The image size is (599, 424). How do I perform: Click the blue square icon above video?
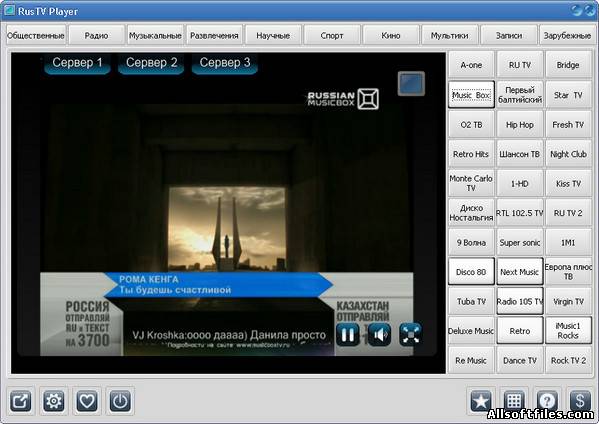[411, 83]
